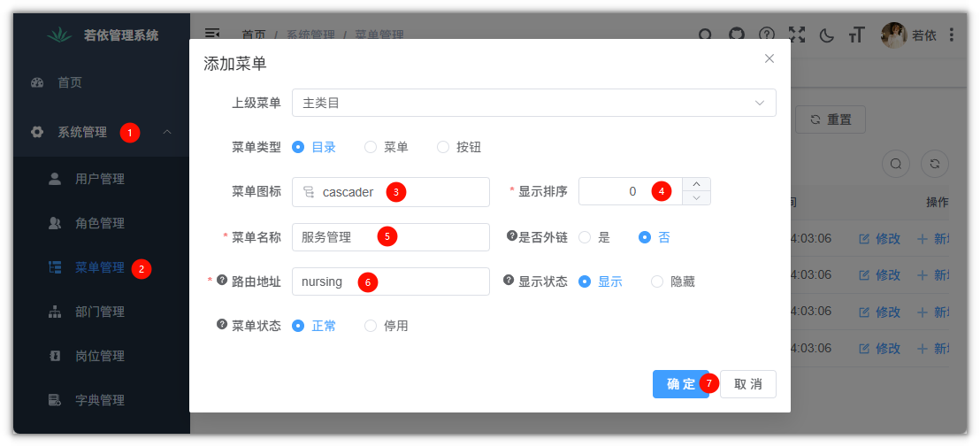Open the three-dot settings menu

(x=951, y=35)
